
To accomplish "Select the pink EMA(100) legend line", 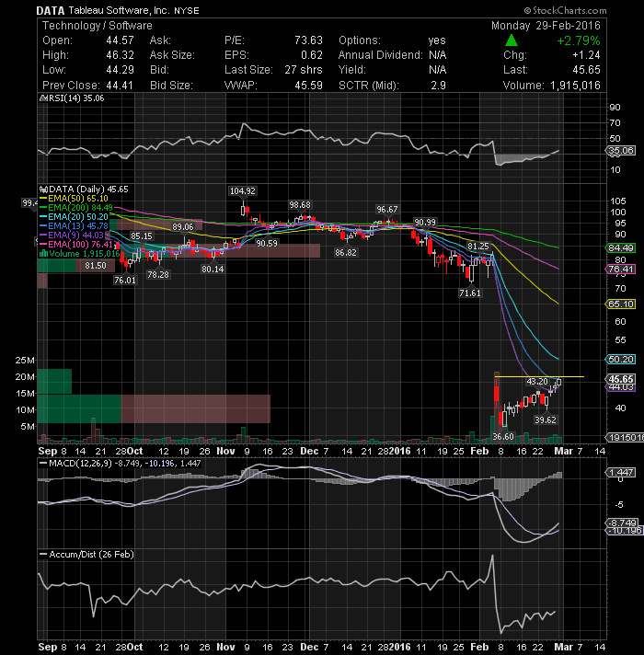I will pos(43,245).
